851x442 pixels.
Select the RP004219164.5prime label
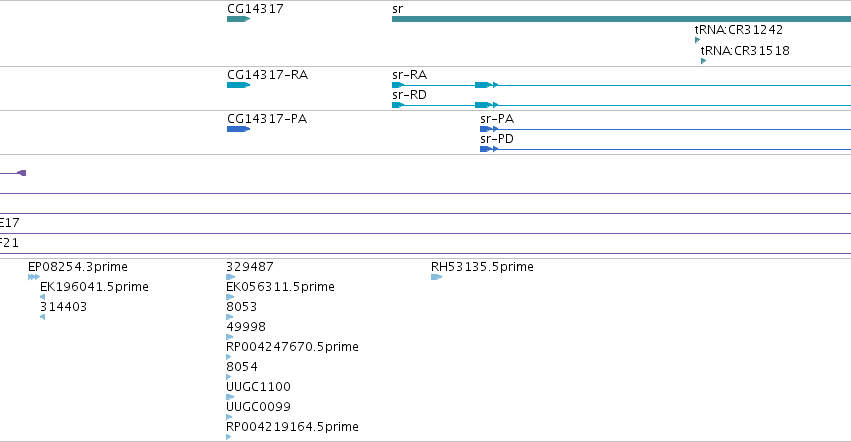[x=292, y=427]
